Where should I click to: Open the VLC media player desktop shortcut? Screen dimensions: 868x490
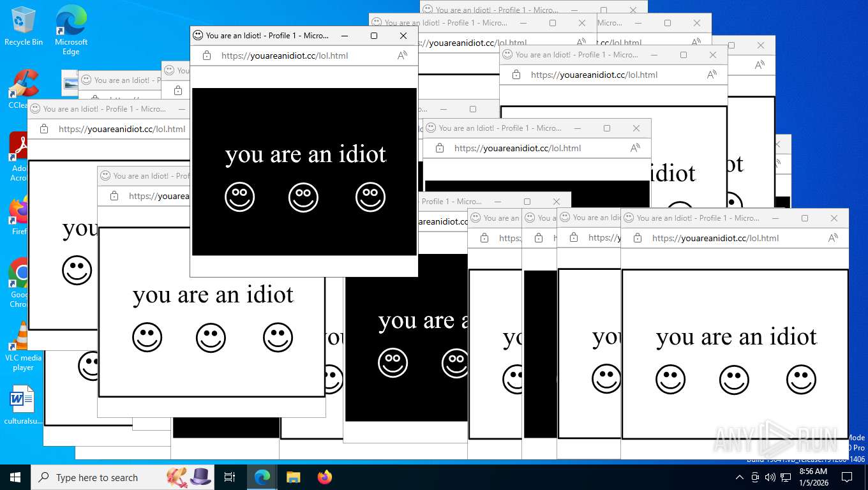click(x=23, y=346)
